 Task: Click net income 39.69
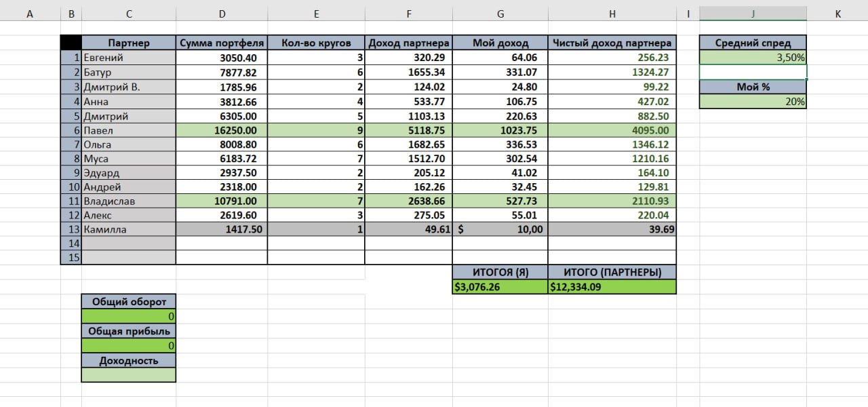pyautogui.click(x=612, y=229)
